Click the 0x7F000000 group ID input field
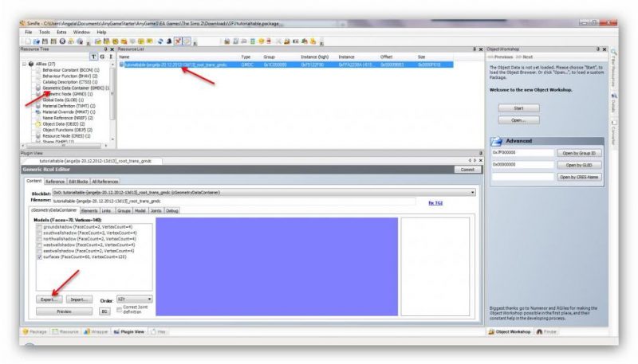The height and width of the screenshot is (364, 638). [522, 153]
